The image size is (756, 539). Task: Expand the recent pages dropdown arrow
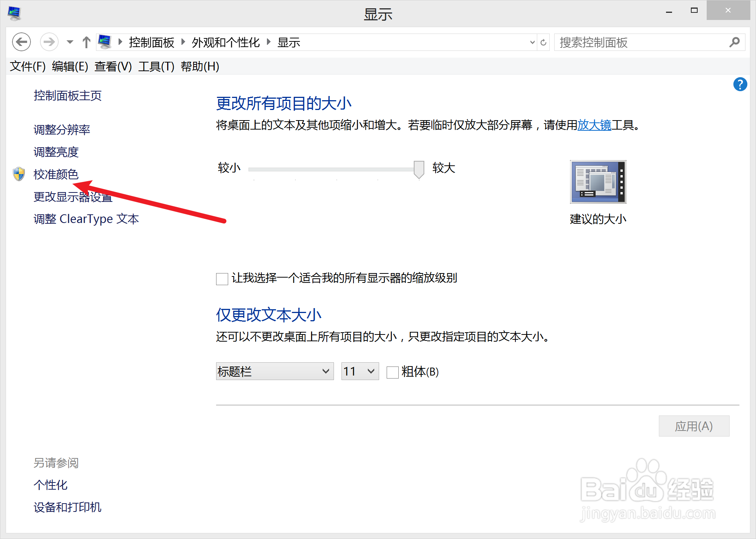click(x=70, y=42)
